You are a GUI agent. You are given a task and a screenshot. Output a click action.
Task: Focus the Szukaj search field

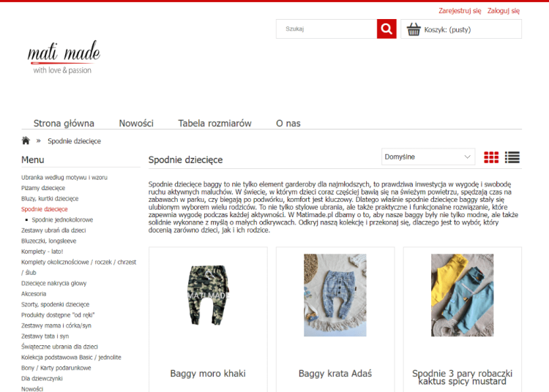click(326, 29)
